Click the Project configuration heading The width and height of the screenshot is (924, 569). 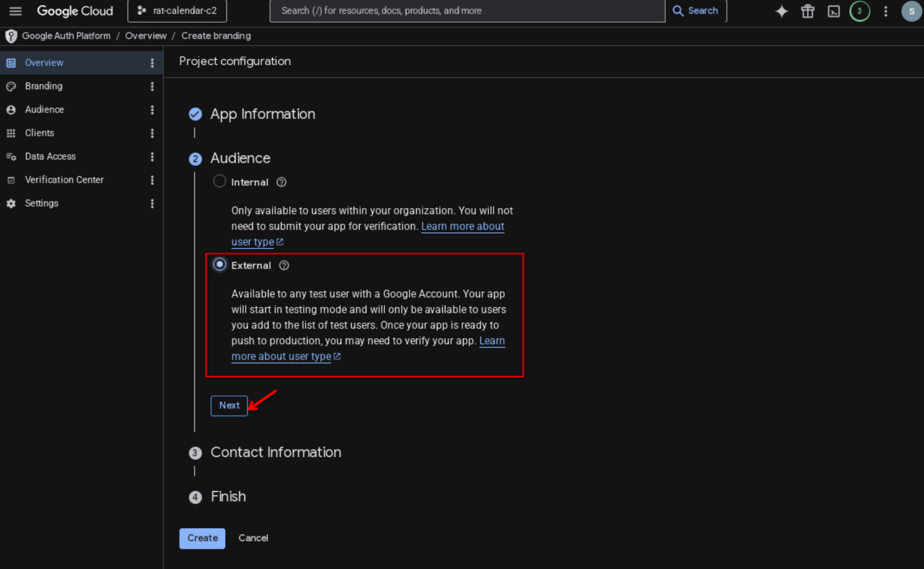point(235,61)
